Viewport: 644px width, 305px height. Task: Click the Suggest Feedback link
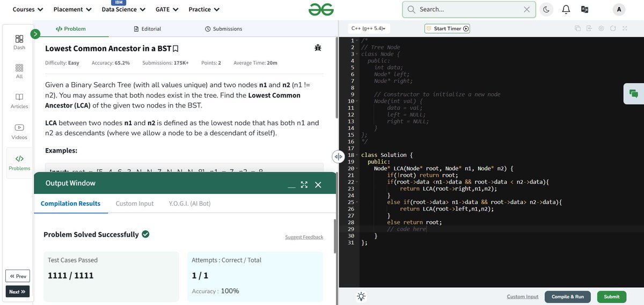(x=304, y=237)
